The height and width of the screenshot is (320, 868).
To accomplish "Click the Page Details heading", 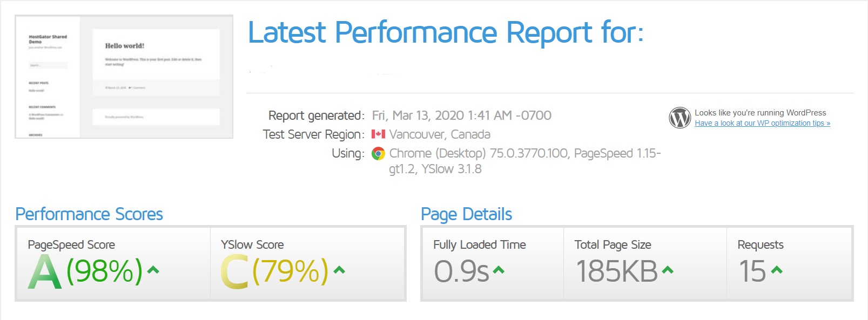I will (x=466, y=214).
